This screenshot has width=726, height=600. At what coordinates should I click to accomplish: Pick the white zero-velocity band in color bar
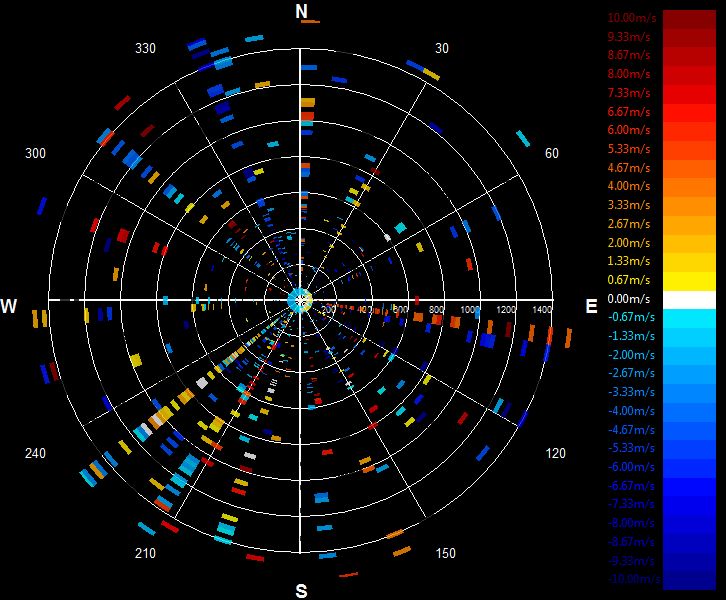689,300
